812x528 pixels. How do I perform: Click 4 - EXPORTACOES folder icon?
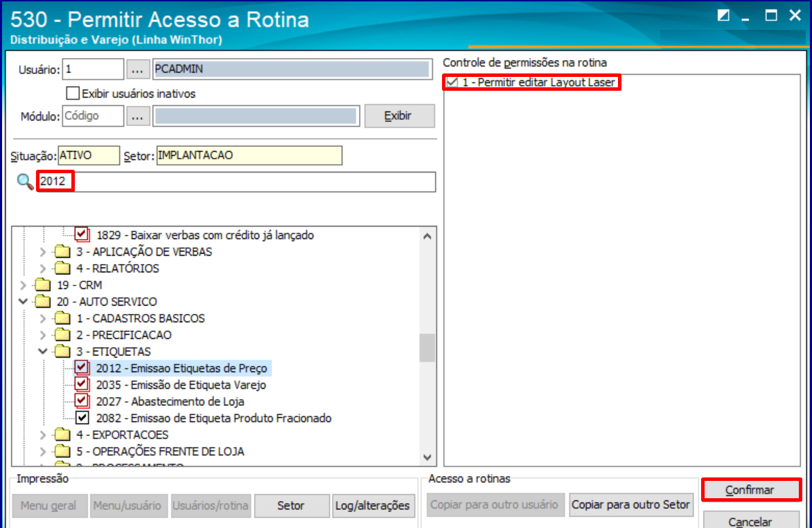pyautogui.click(x=62, y=434)
